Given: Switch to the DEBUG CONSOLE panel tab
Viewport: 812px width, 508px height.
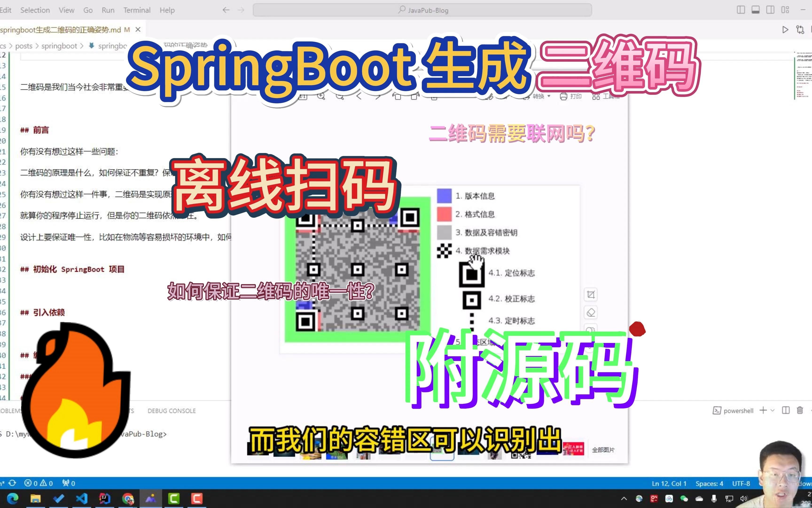Looking at the screenshot, I should (172, 411).
